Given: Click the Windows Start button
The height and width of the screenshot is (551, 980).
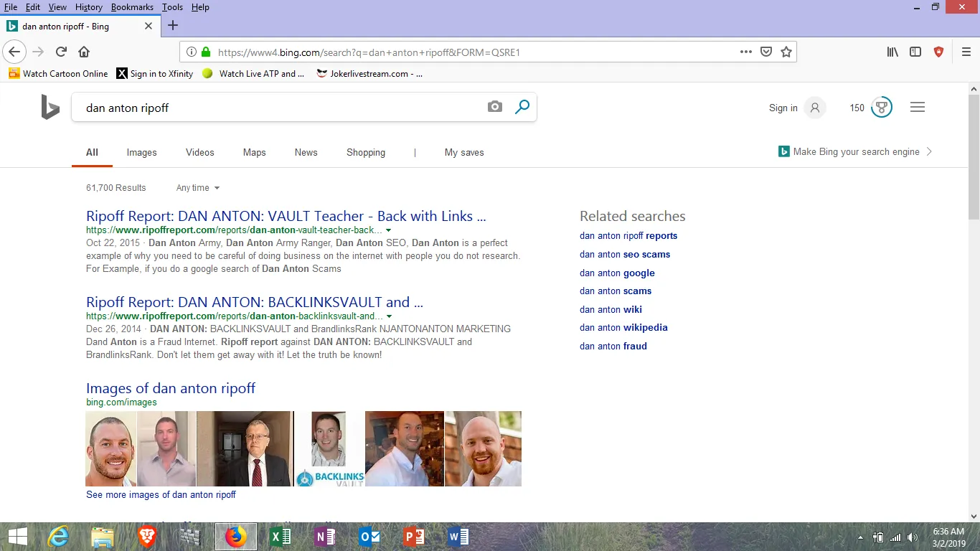Looking at the screenshot, I should [17, 537].
